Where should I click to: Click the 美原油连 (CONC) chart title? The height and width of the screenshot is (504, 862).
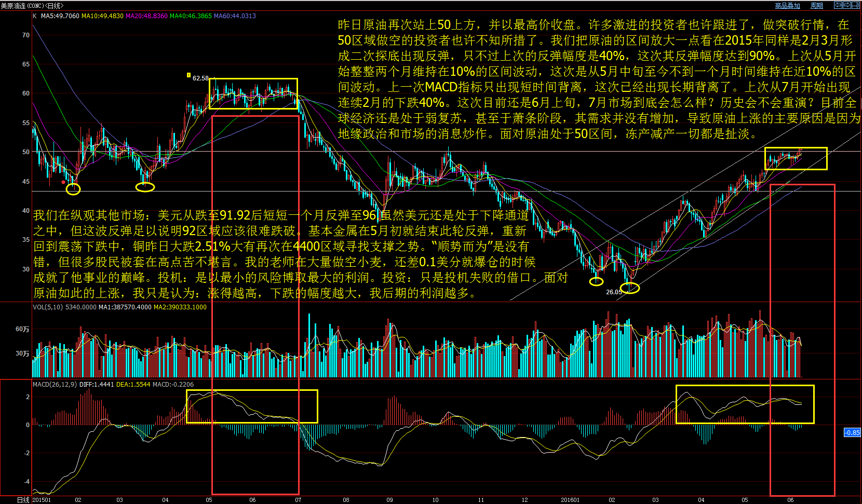click(x=31, y=5)
